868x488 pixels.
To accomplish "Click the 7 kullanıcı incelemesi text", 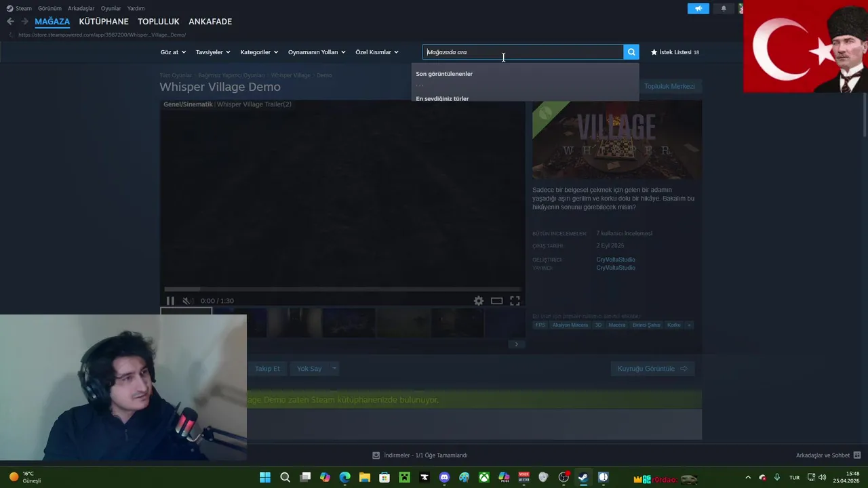I will [x=624, y=234].
